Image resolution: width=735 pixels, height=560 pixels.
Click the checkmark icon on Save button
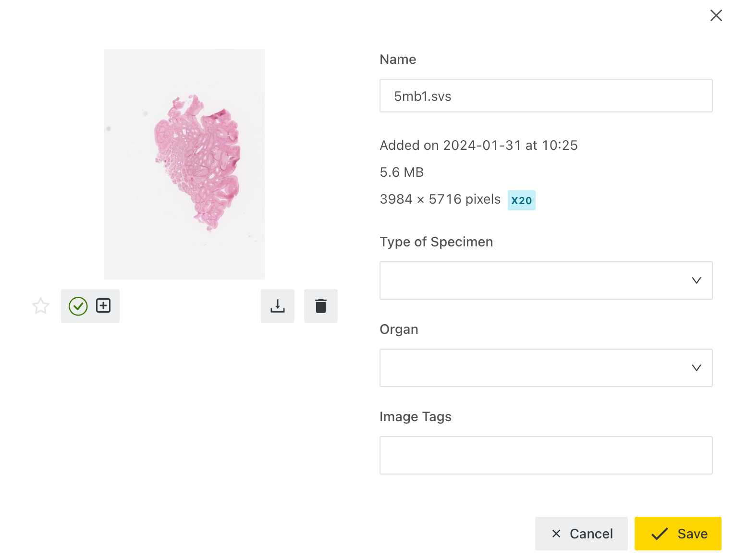point(660,534)
